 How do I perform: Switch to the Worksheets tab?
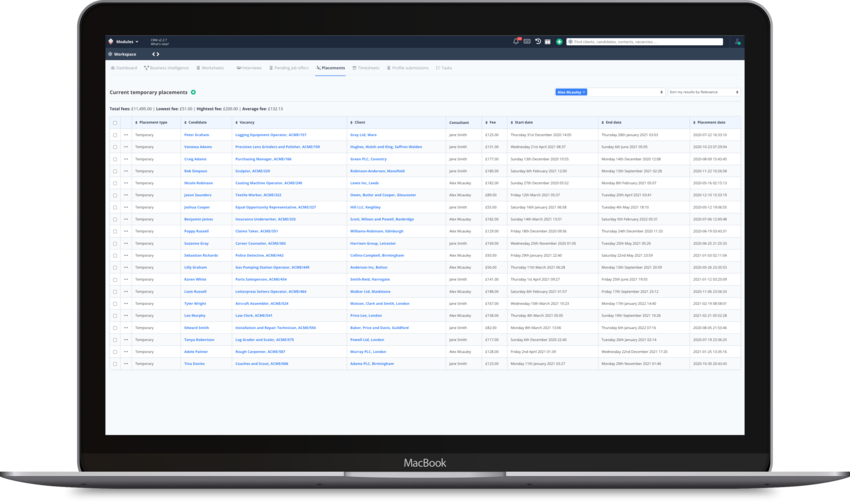click(x=210, y=68)
